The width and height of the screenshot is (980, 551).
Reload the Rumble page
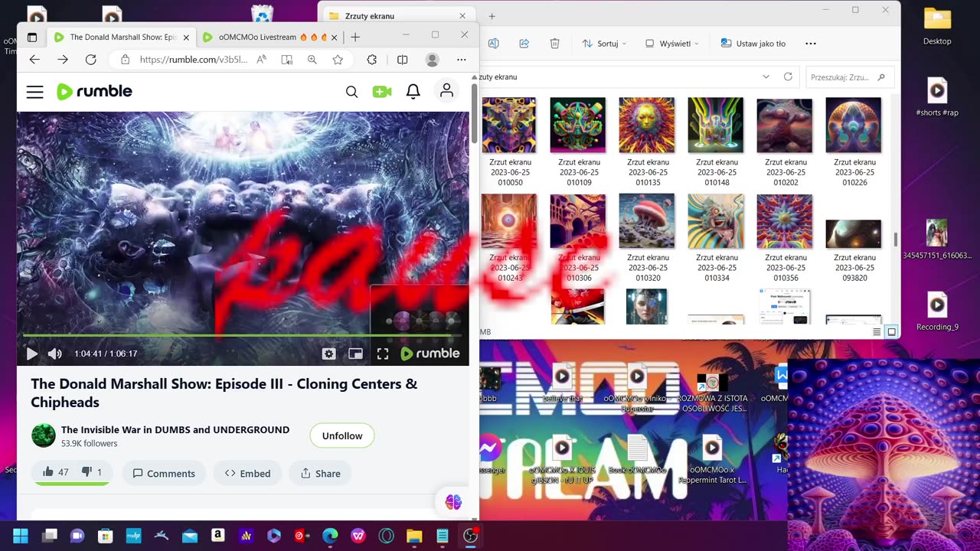[90, 59]
